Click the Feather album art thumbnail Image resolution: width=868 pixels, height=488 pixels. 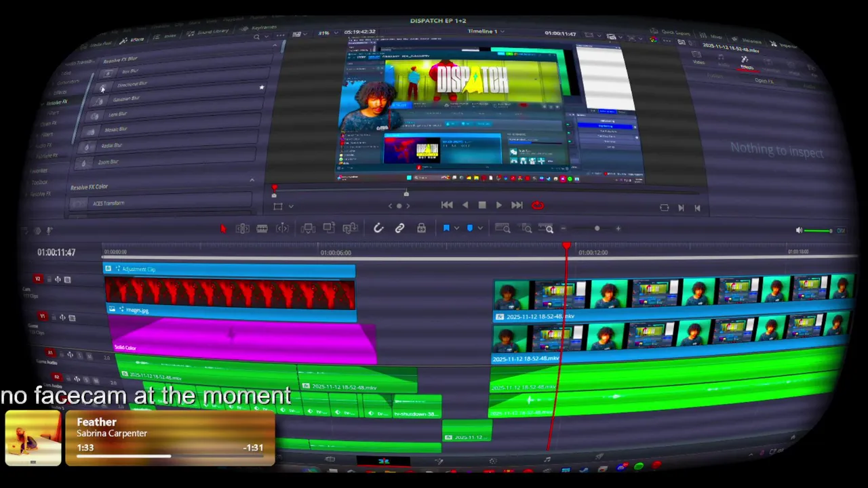(x=33, y=438)
